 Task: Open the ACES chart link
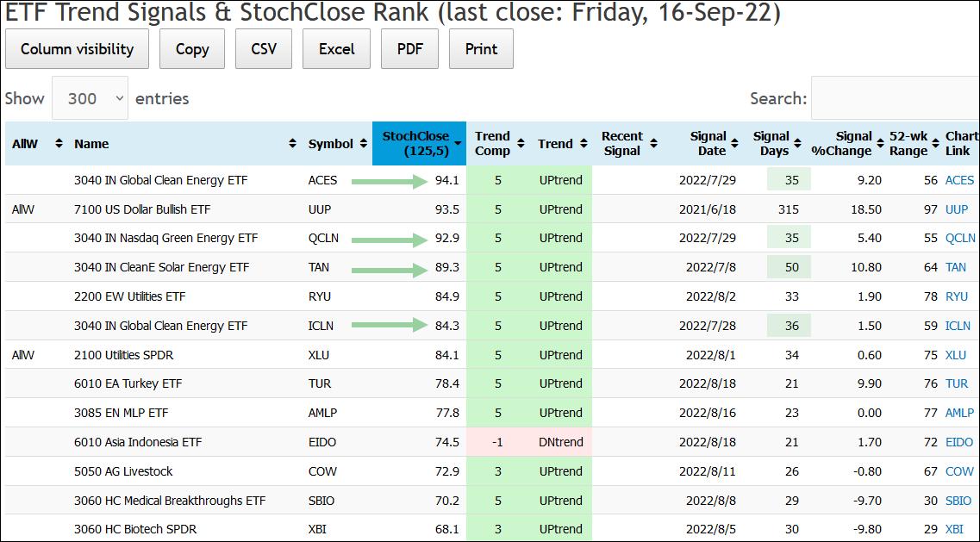coord(959,180)
